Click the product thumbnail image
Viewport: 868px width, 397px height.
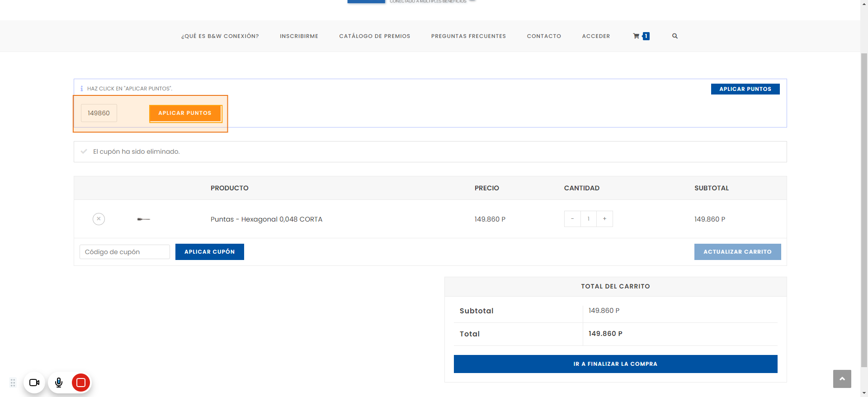coord(144,219)
